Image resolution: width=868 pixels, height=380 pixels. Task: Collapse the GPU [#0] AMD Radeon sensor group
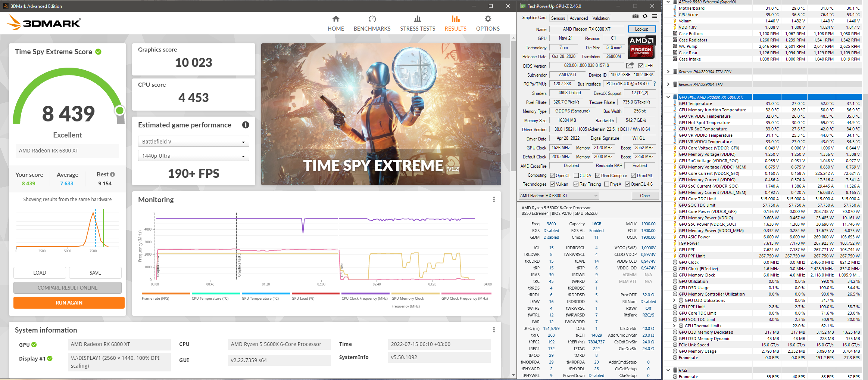668,97
